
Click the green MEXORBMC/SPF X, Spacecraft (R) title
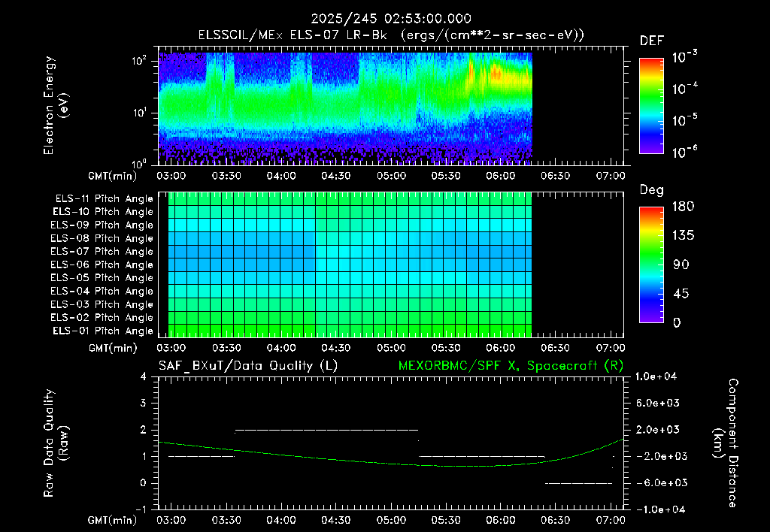[511, 366]
